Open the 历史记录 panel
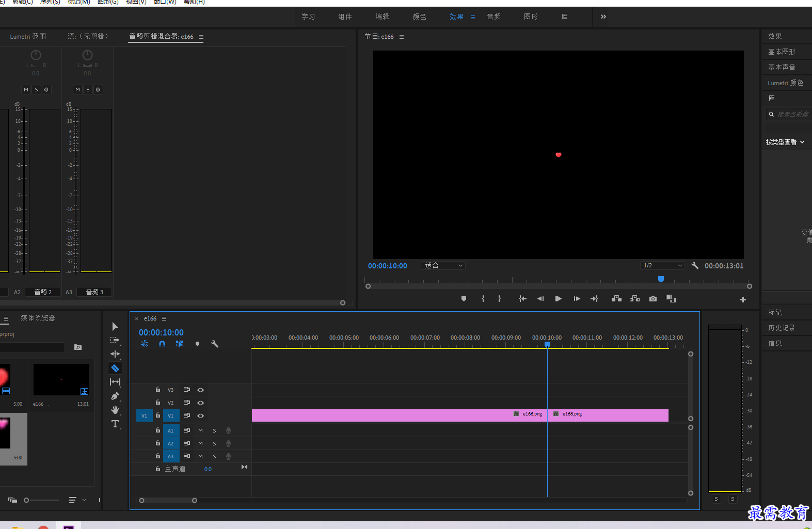The height and width of the screenshot is (529, 812). (x=782, y=328)
